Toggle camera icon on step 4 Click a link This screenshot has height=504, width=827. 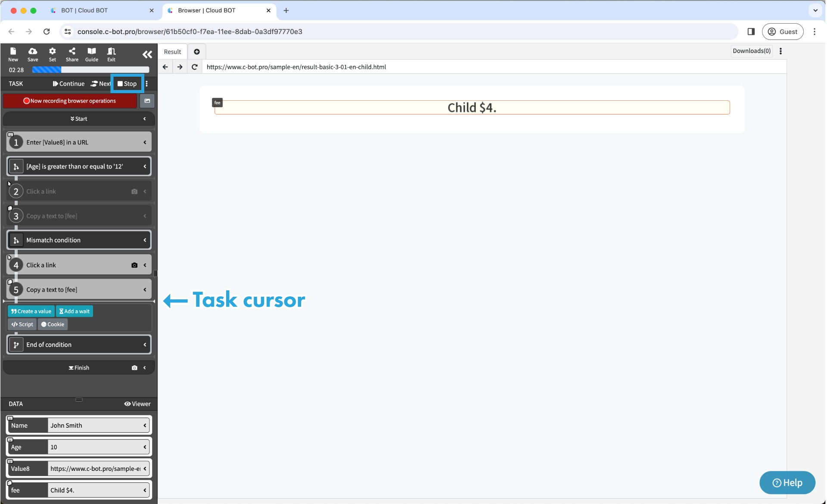point(134,265)
